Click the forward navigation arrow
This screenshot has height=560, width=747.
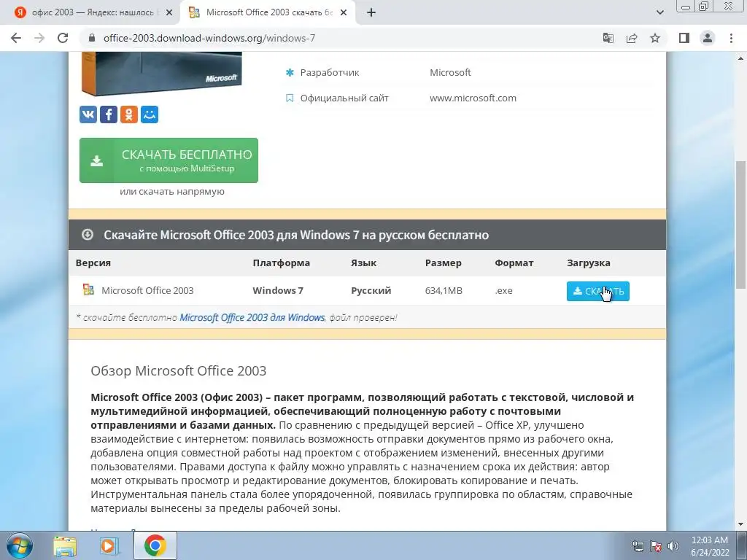pyautogui.click(x=39, y=38)
